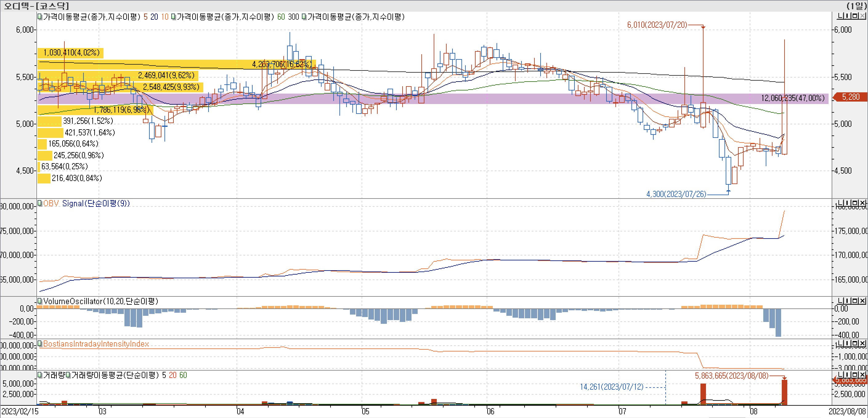
Task: Maximize the price chart panel
Action: 854,16
